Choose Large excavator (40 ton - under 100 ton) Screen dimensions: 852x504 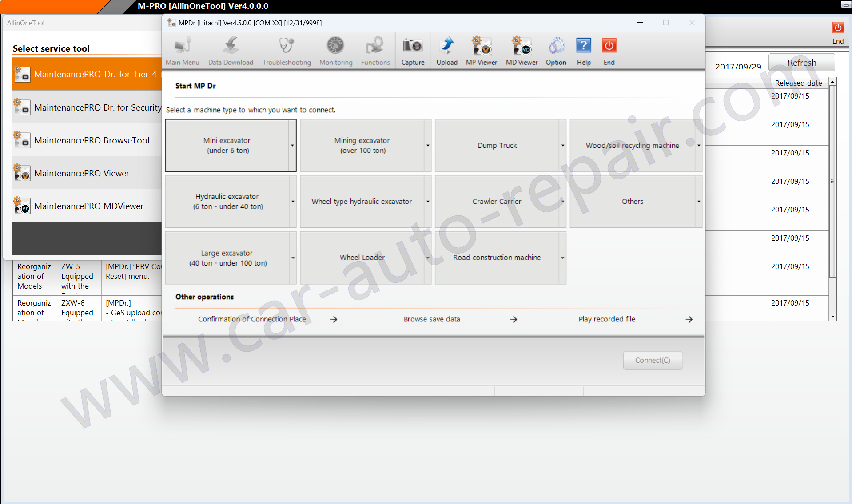coord(227,258)
